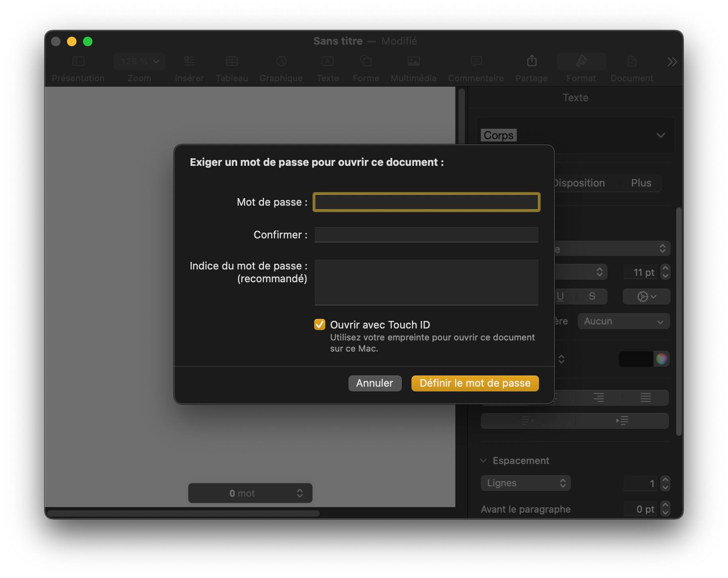The height and width of the screenshot is (578, 728).
Task: Cancel the password dialog with Annuler
Action: 374,383
